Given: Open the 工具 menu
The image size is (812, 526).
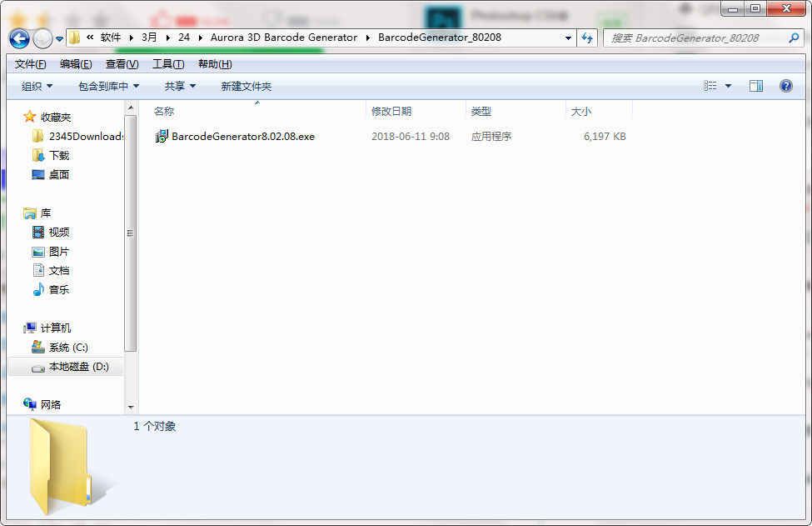Looking at the screenshot, I should (168, 63).
